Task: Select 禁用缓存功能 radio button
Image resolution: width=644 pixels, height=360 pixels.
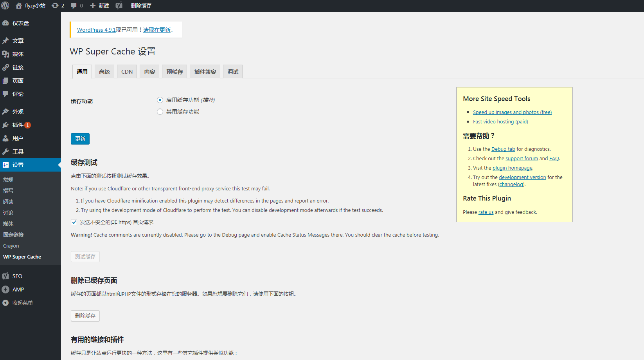Action: [160, 112]
